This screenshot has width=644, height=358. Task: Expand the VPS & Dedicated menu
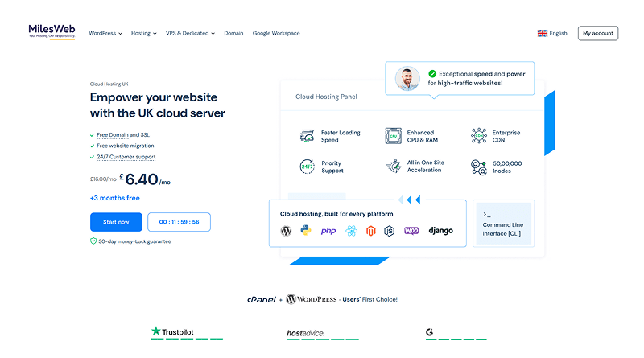tap(190, 33)
